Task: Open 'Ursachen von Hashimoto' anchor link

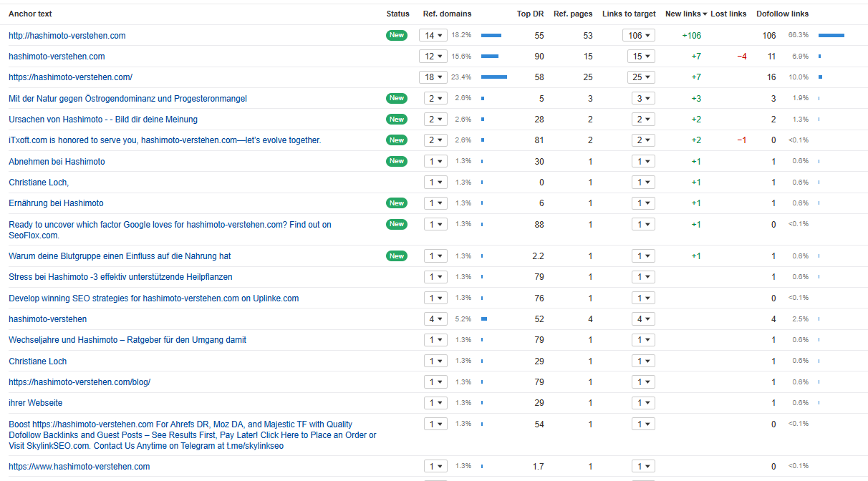Action: pyautogui.click(x=102, y=120)
